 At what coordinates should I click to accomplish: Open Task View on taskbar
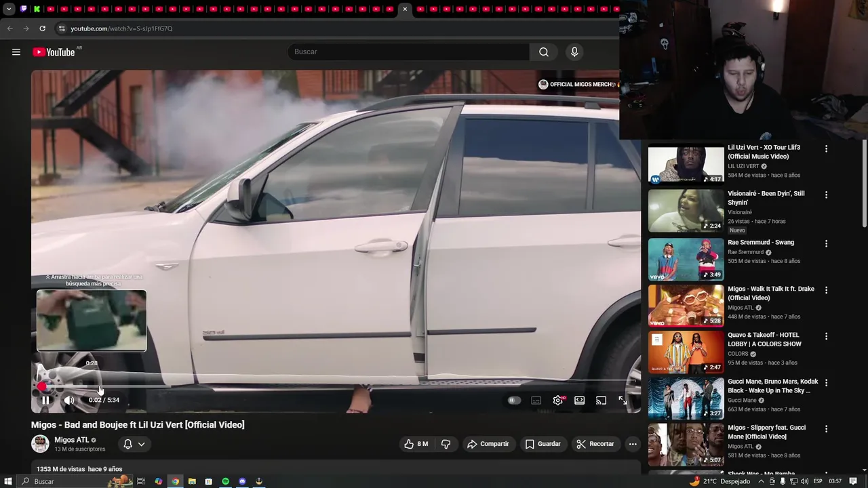click(x=141, y=481)
